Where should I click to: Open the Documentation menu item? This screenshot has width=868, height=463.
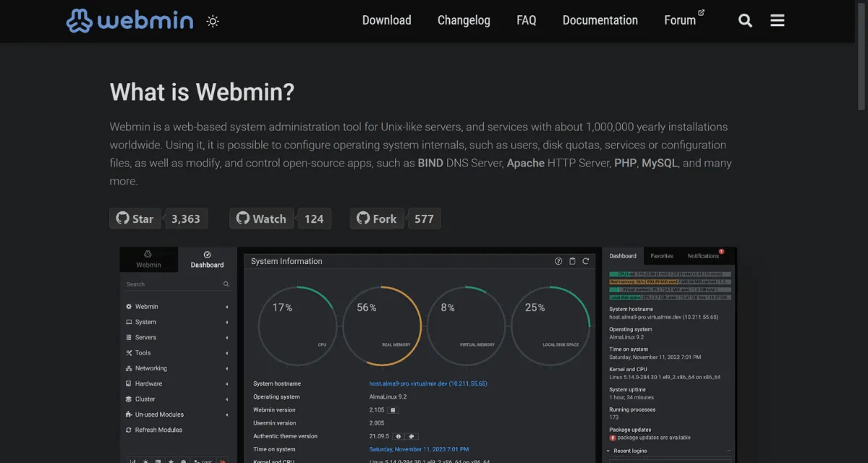point(600,20)
